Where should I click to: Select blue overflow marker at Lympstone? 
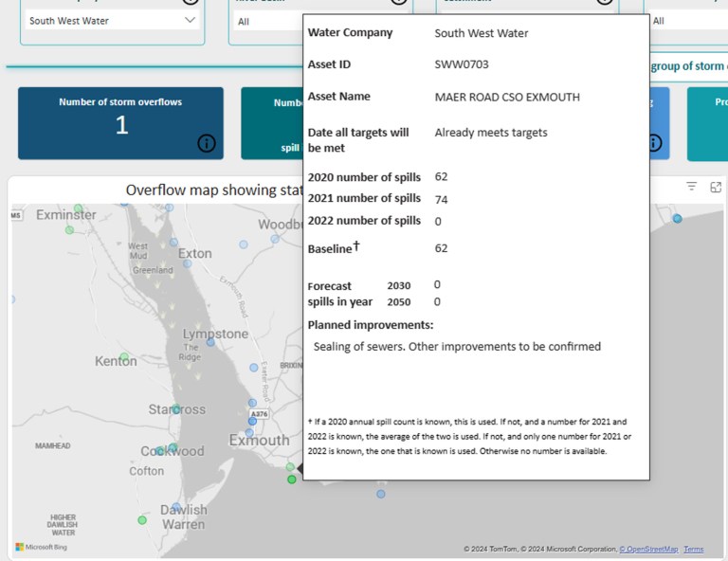[x=210, y=342]
